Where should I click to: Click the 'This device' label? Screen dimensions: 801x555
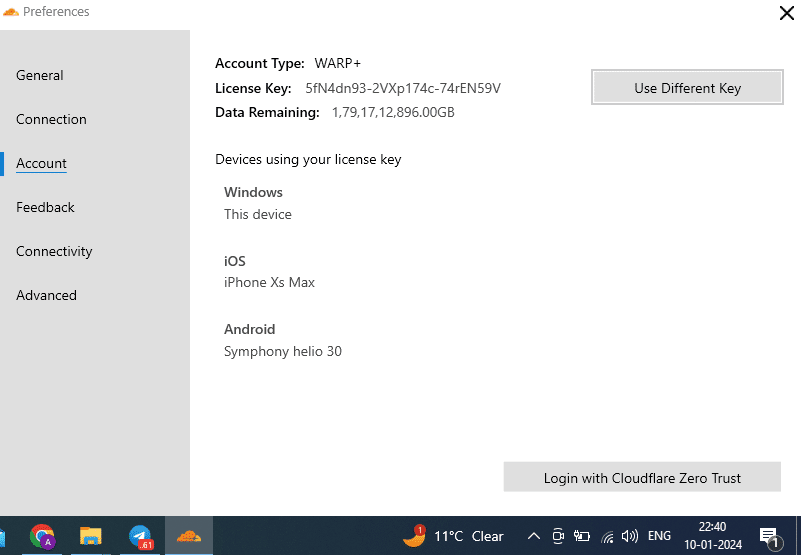coord(257,214)
